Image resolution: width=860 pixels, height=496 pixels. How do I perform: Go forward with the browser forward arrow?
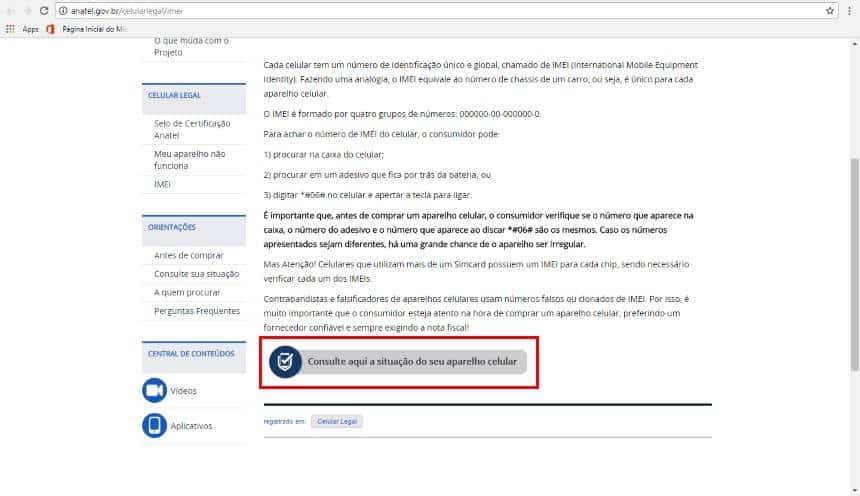(x=27, y=10)
